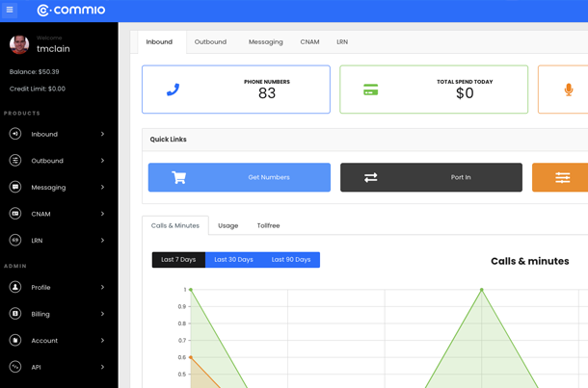588x388 pixels.
Task: Switch to the Outbound top tab
Action: pos(210,42)
